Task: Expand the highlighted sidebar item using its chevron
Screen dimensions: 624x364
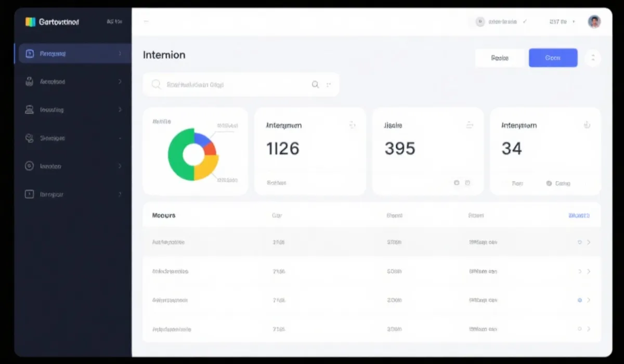Action: [120, 54]
